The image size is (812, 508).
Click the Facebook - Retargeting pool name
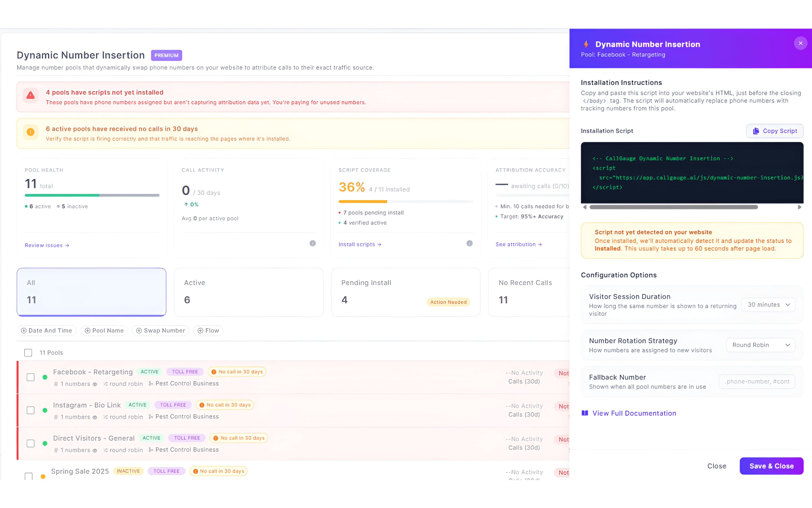(x=93, y=372)
